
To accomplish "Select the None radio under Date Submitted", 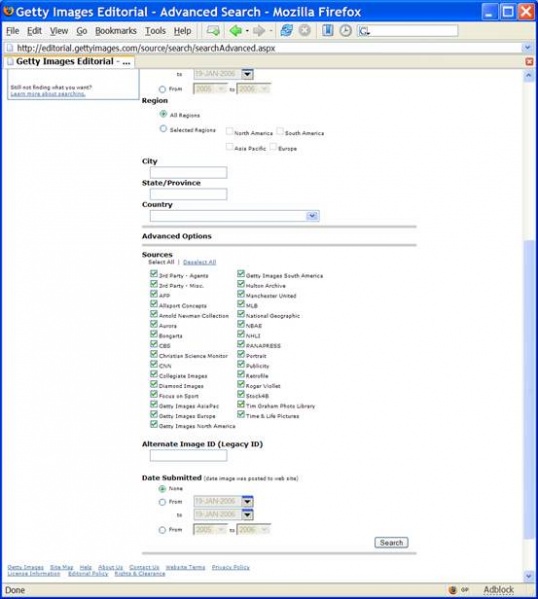I will point(162,489).
